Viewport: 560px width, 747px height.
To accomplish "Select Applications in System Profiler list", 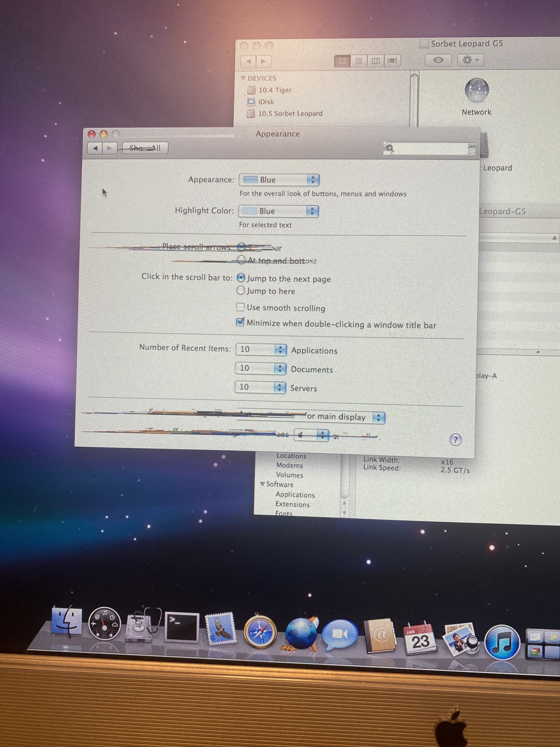I will [295, 495].
